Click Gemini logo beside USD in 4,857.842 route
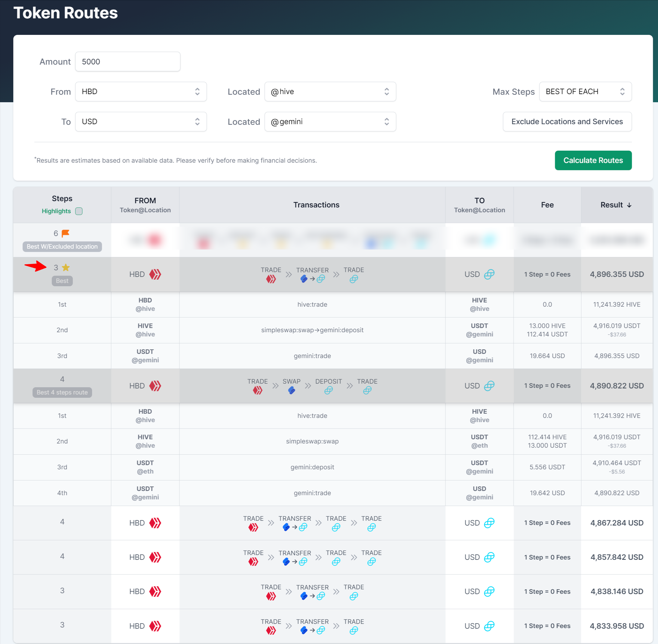Viewport: 658px width, 644px height. pyautogui.click(x=489, y=557)
